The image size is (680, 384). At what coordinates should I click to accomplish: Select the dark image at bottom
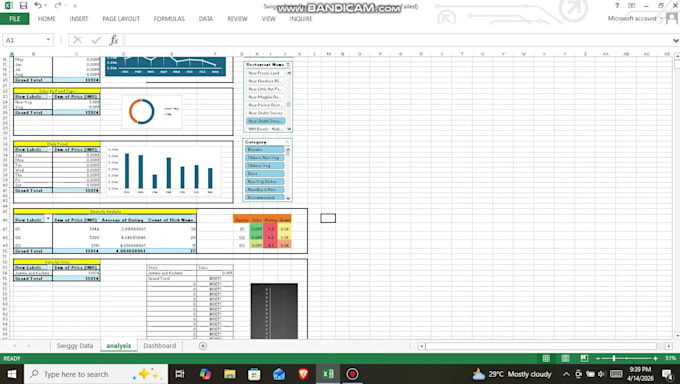click(274, 311)
